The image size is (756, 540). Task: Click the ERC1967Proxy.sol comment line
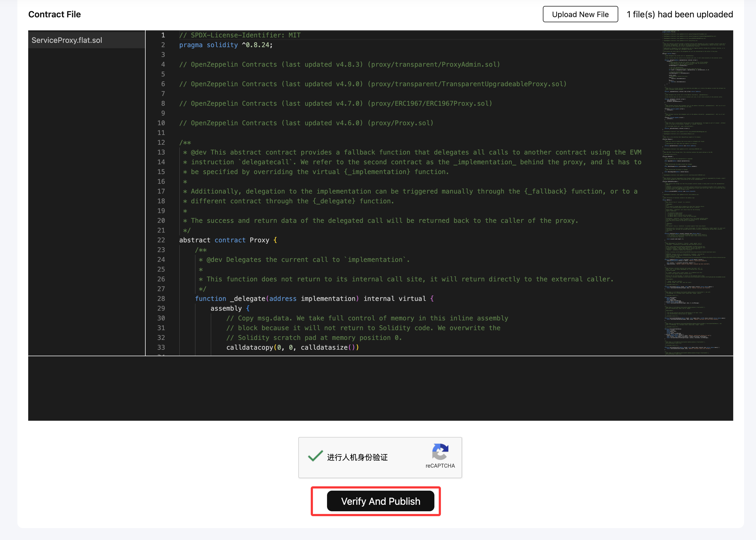click(336, 103)
